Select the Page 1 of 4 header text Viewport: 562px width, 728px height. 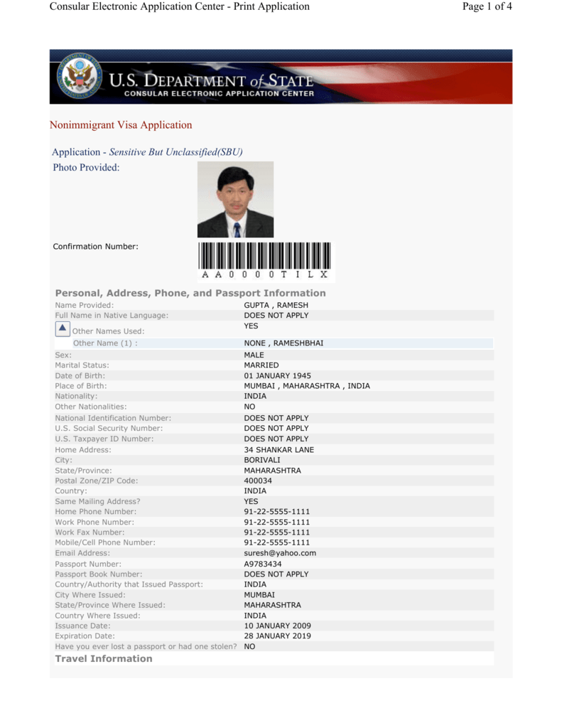point(487,6)
